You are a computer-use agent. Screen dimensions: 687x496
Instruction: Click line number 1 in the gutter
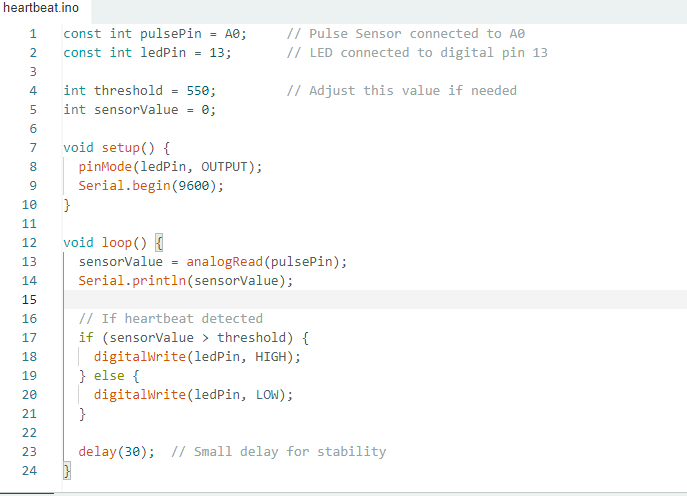[x=32, y=34]
